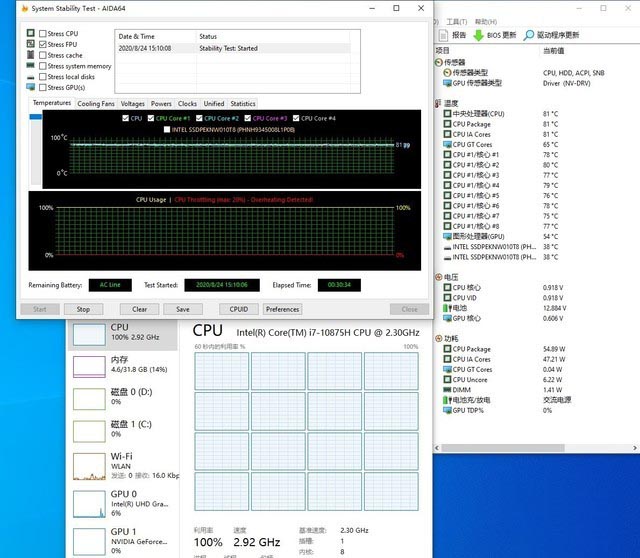Click the BIOS update green arrow icon
This screenshot has height=558, width=640.
tap(479, 35)
